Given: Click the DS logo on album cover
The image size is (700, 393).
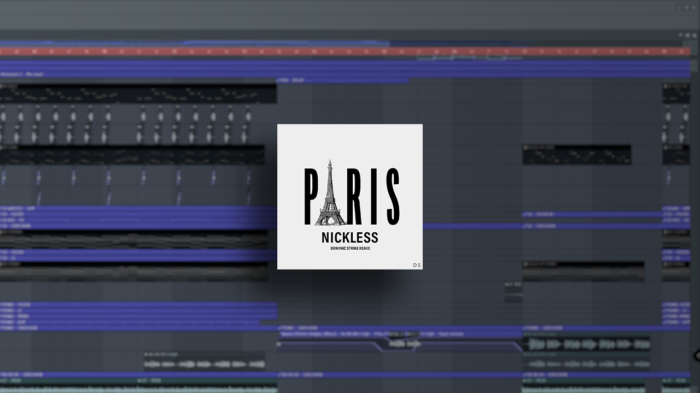Looking at the screenshot, I should pos(417,265).
